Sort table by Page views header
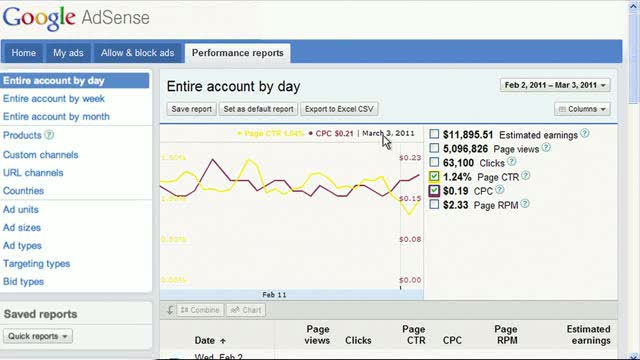Viewport: 640px width, 360px height. pyautogui.click(x=318, y=335)
